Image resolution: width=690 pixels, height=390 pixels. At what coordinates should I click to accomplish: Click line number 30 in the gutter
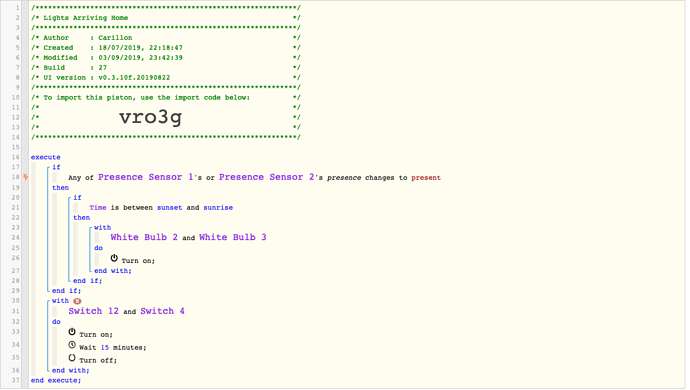pos(15,301)
